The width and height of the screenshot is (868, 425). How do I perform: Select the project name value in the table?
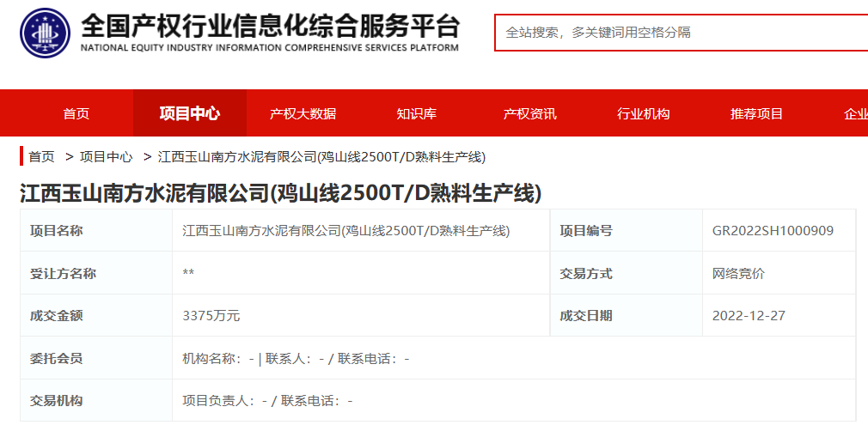point(346,231)
